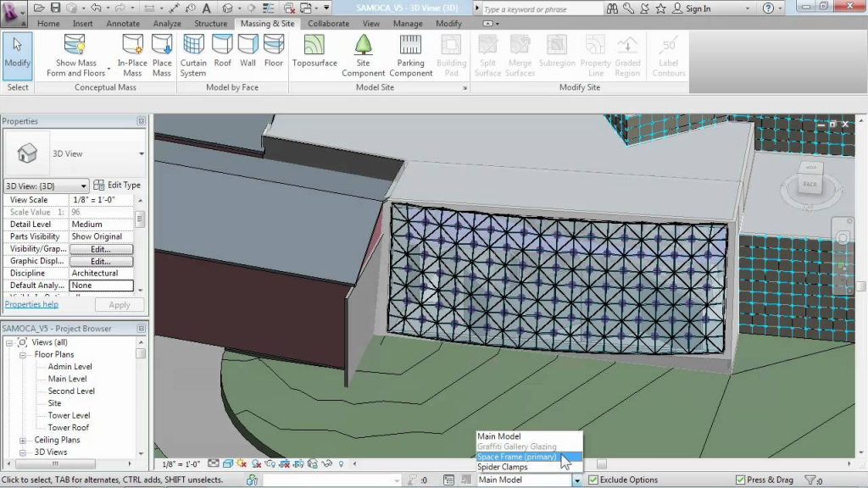Viewport: 868px width, 488px height.
Task: Toggle shadows in the view control bar
Action: (255, 464)
